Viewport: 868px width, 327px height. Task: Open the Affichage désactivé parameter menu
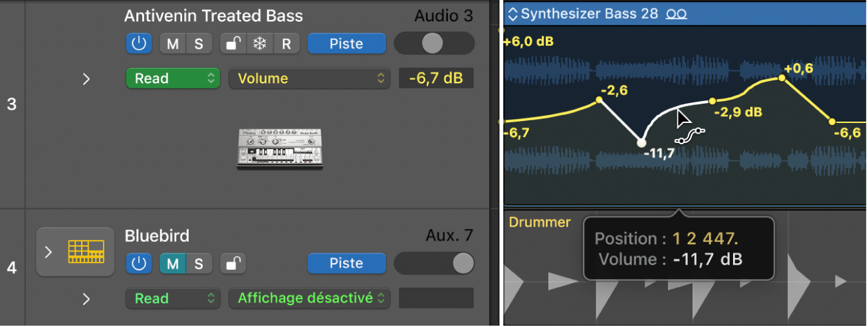309,298
